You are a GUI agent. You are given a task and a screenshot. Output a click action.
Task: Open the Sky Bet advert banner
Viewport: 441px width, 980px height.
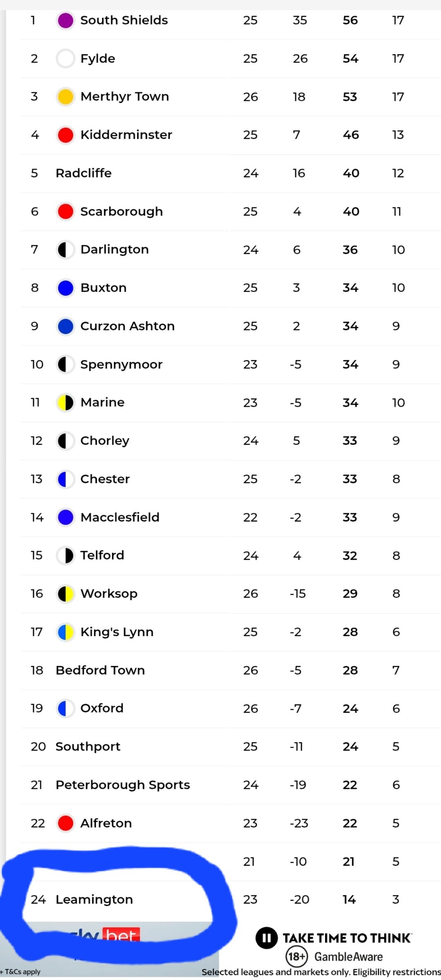pos(109,949)
